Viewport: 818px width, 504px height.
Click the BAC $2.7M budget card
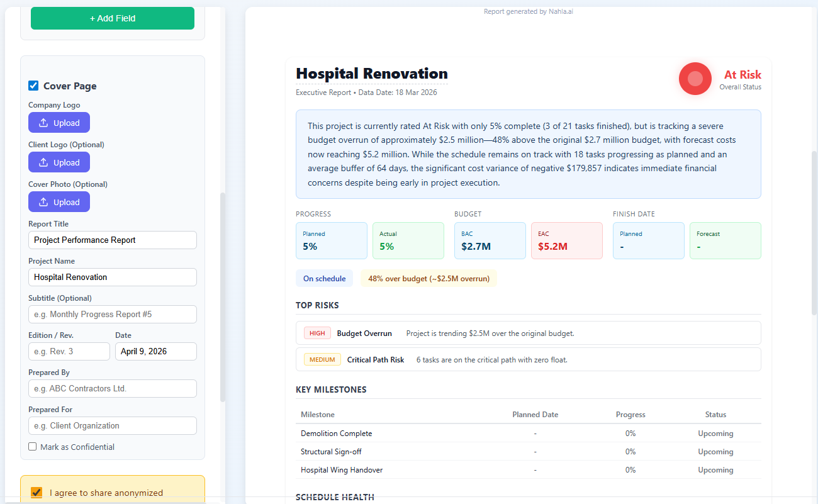click(490, 240)
